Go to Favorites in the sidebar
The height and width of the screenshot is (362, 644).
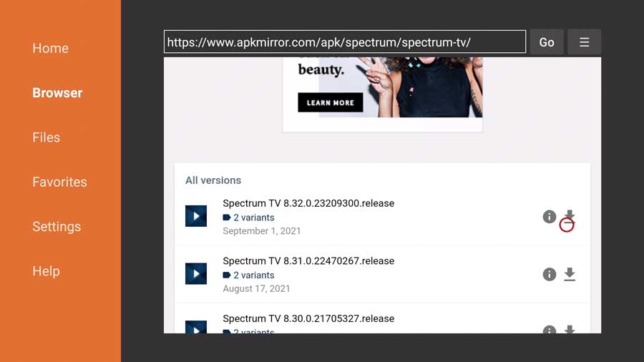click(59, 182)
